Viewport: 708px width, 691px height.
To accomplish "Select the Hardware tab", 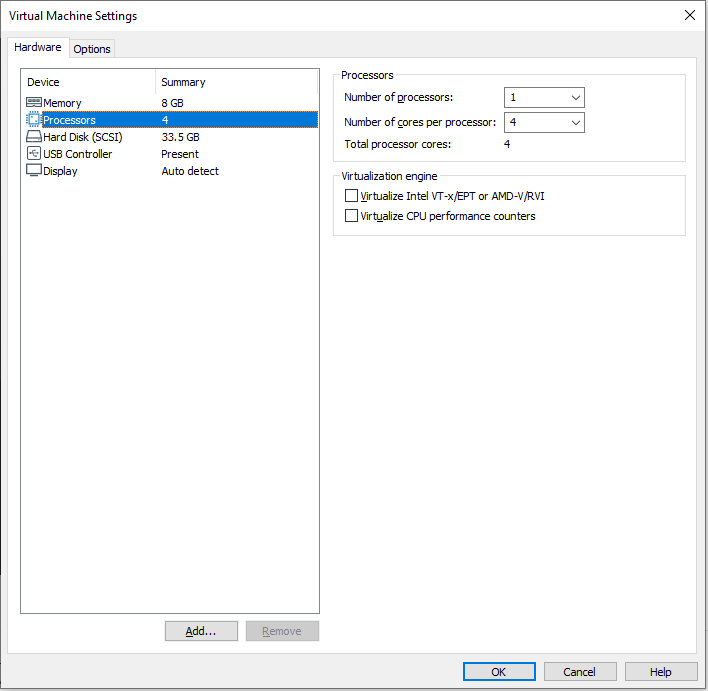I will tap(38, 48).
